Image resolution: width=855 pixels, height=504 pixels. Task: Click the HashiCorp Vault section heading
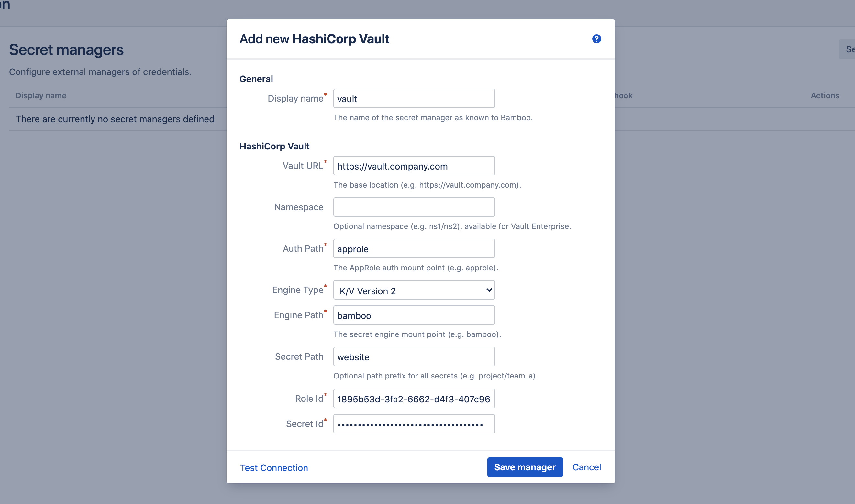pyautogui.click(x=274, y=146)
